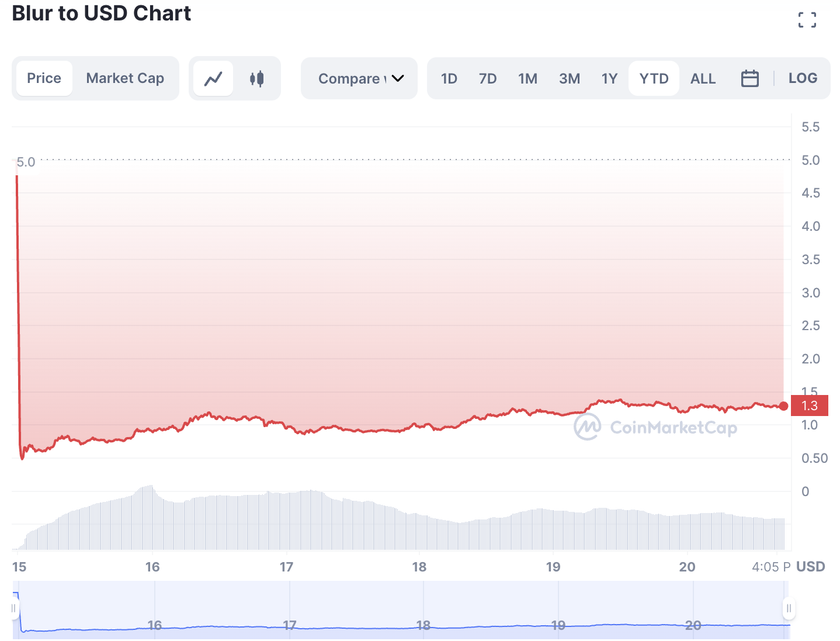Open the calendar date range picker

pos(749,78)
